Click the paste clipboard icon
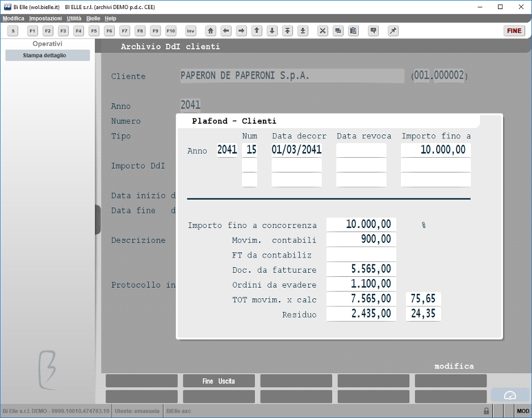The height and width of the screenshot is (418, 532). [x=353, y=31]
